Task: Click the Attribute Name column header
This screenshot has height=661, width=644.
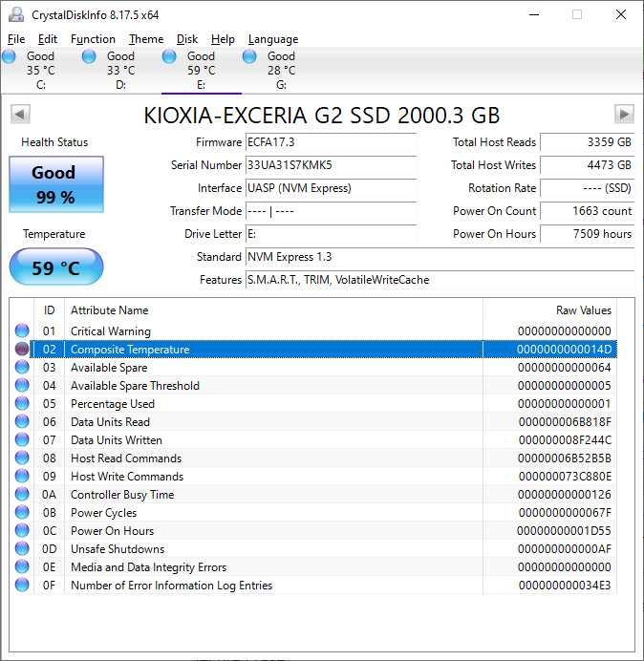Action: [273, 310]
